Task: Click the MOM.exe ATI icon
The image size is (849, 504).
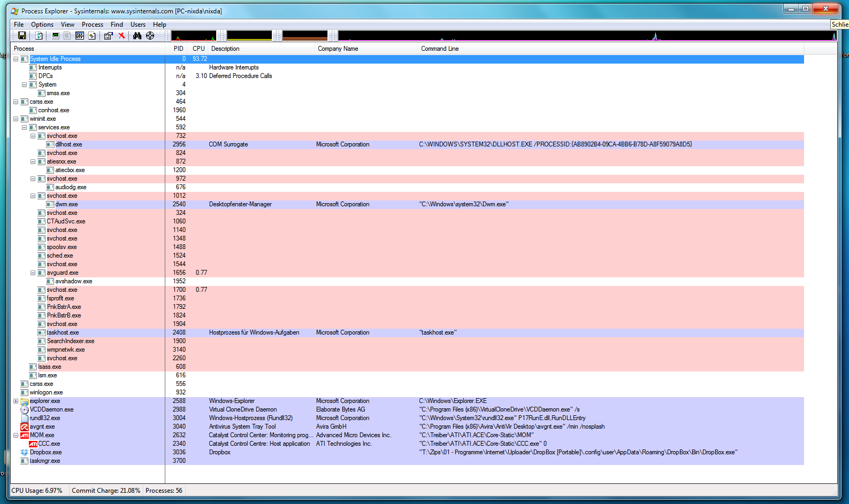Action: click(25, 435)
